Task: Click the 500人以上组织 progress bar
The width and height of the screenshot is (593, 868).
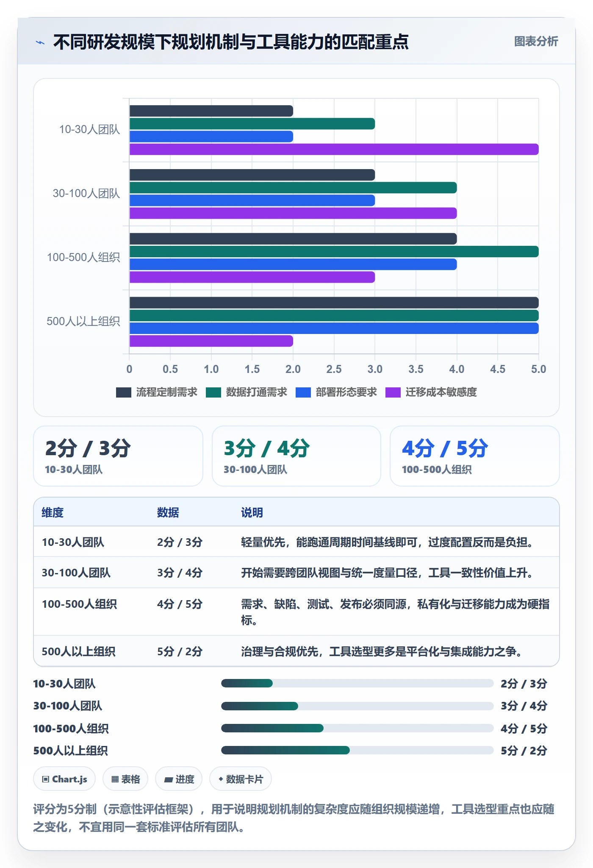Action: click(357, 750)
